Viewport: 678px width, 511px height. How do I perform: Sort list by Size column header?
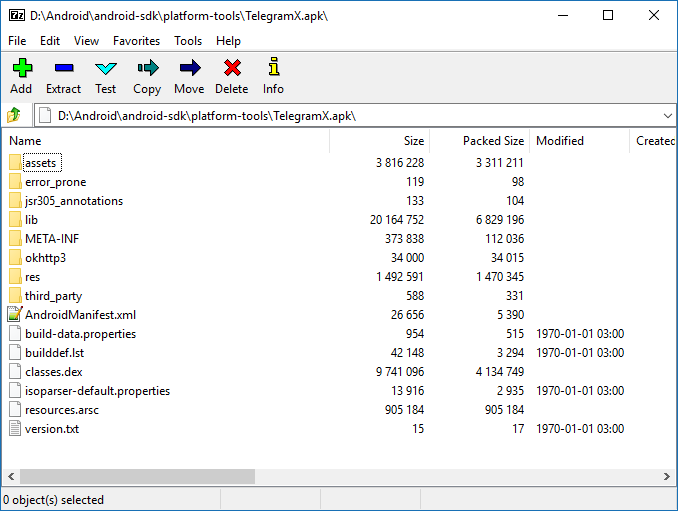pyautogui.click(x=380, y=141)
